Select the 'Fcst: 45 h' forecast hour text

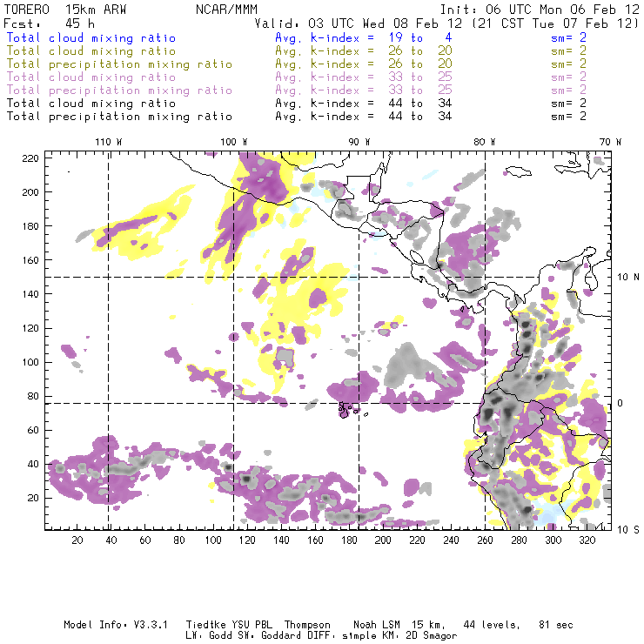pyautogui.click(x=50, y=23)
